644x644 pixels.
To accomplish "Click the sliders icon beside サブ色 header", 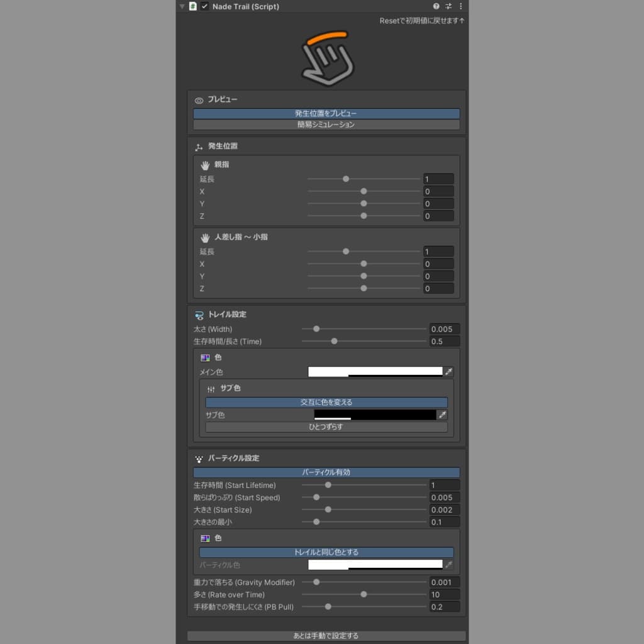I will pos(211,389).
